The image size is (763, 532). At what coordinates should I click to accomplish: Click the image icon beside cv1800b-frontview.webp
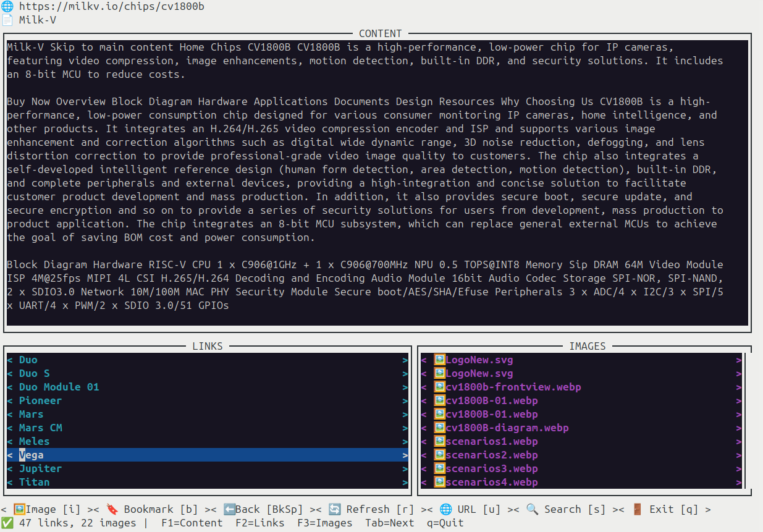(x=439, y=387)
